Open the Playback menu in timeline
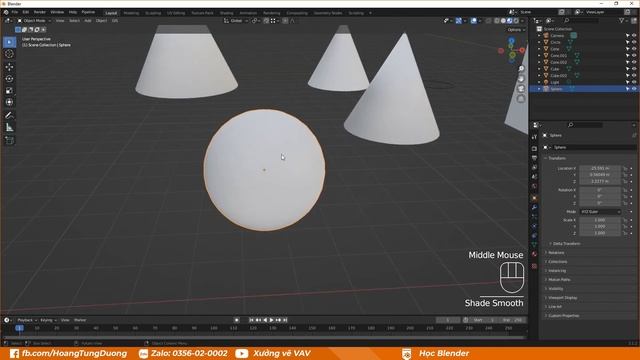Image resolution: width=640 pixels, height=360 pixels. tap(27, 320)
